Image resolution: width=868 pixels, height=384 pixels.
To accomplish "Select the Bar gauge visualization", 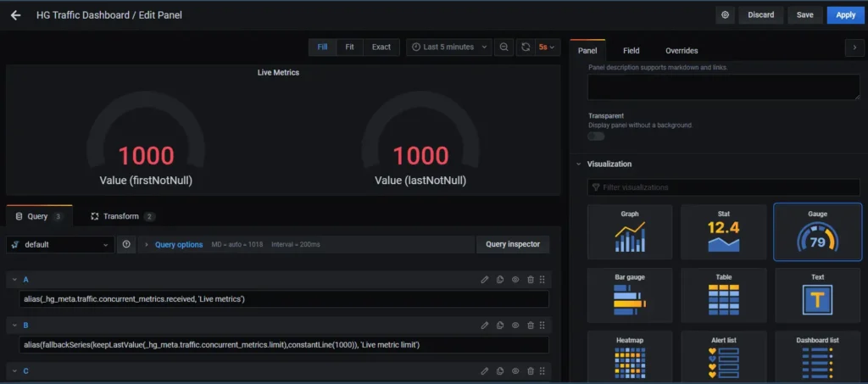I will point(630,296).
